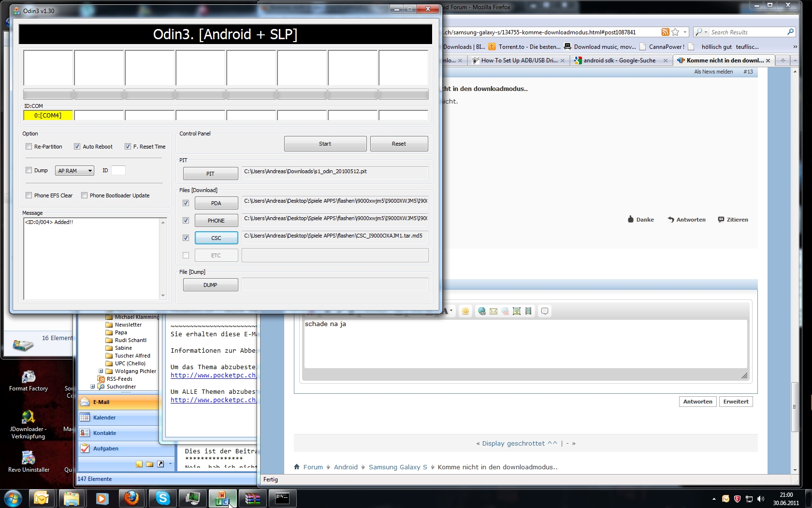Open E-Mail section in Outlook pane
Viewport: 812px width, 508px height.
pos(118,402)
